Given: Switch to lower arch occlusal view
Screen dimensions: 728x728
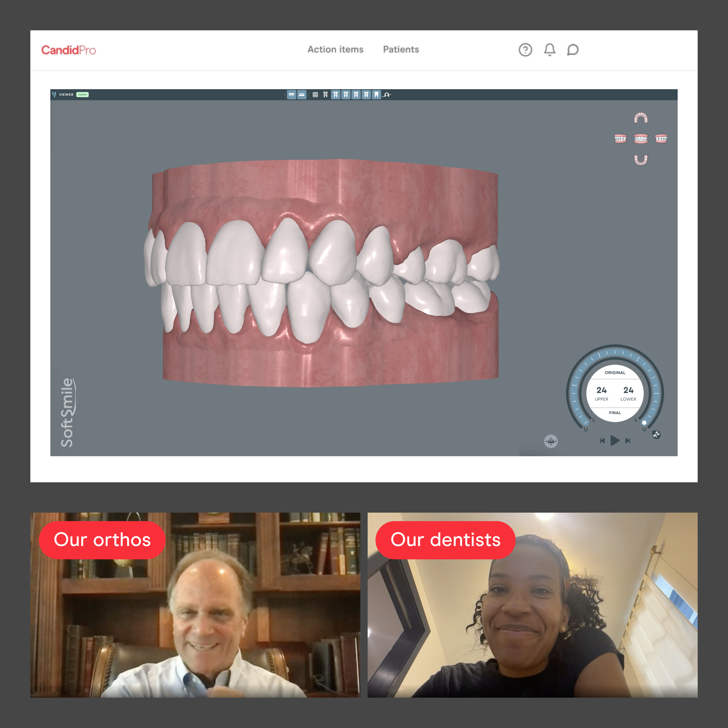Looking at the screenshot, I should click(x=641, y=160).
